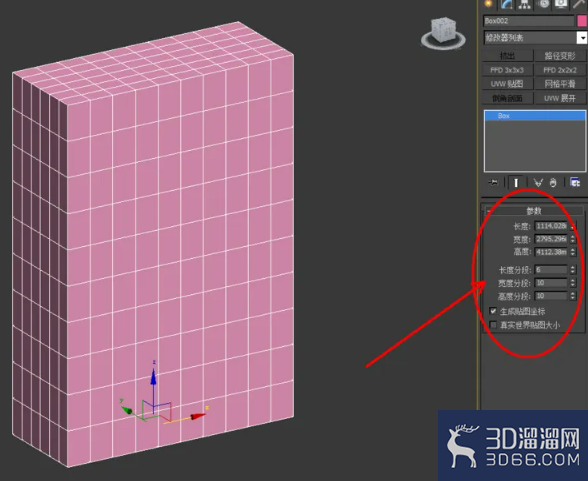Screen dimensions: 588x481
Task: Click Make Unique icon under the stack
Action: tap(538, 183)
